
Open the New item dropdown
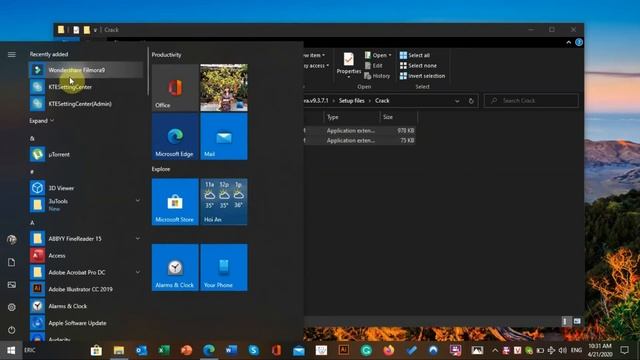pos(315,55)
